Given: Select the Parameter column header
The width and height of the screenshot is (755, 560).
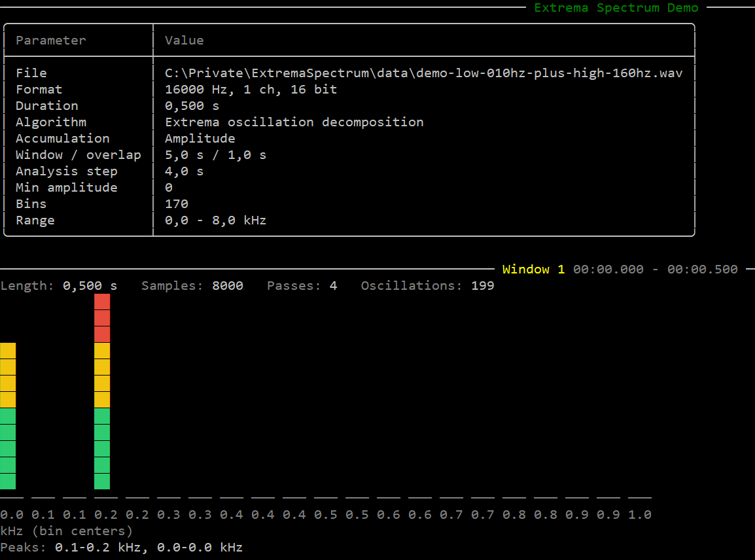Looking at the screenshot, I should (50, 41).
